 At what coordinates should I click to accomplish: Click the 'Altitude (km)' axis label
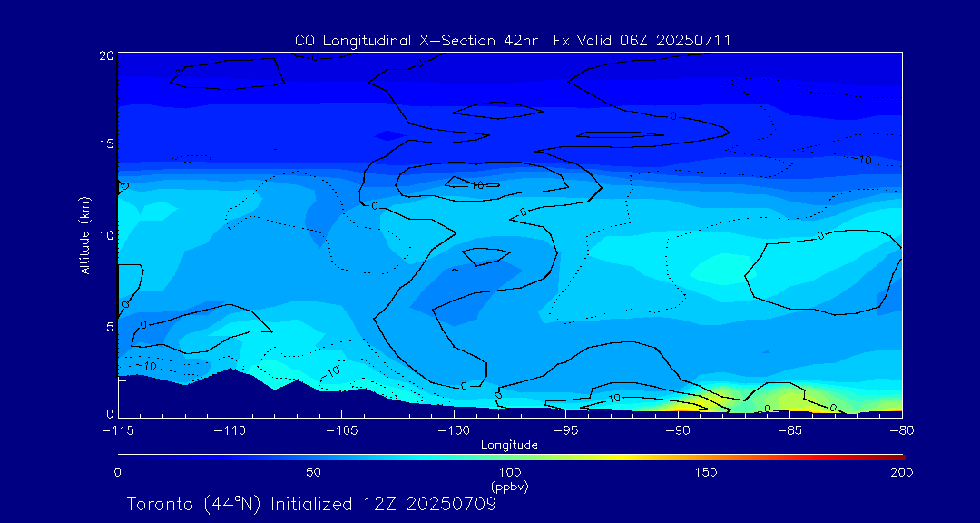tap(85, 235)
